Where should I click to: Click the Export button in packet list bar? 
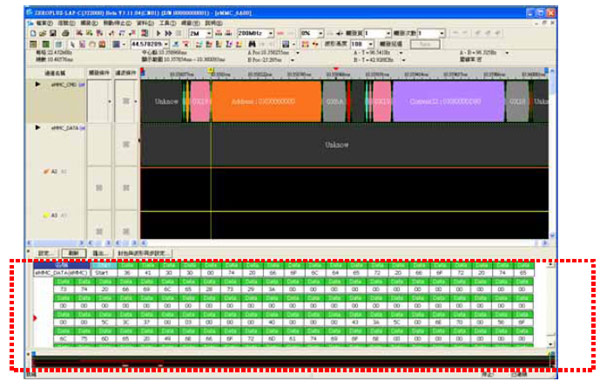[101, 253]
